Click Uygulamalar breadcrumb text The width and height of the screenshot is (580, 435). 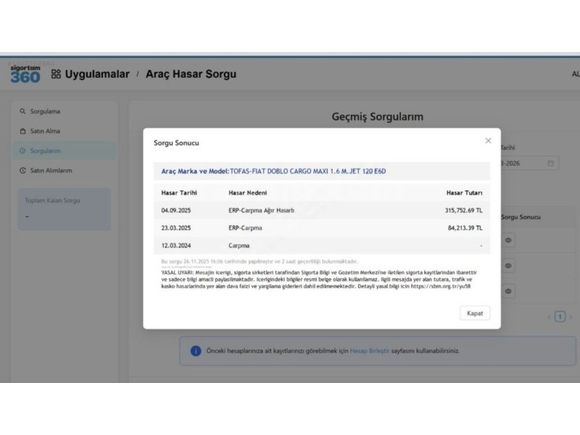(x=97, y=74)
